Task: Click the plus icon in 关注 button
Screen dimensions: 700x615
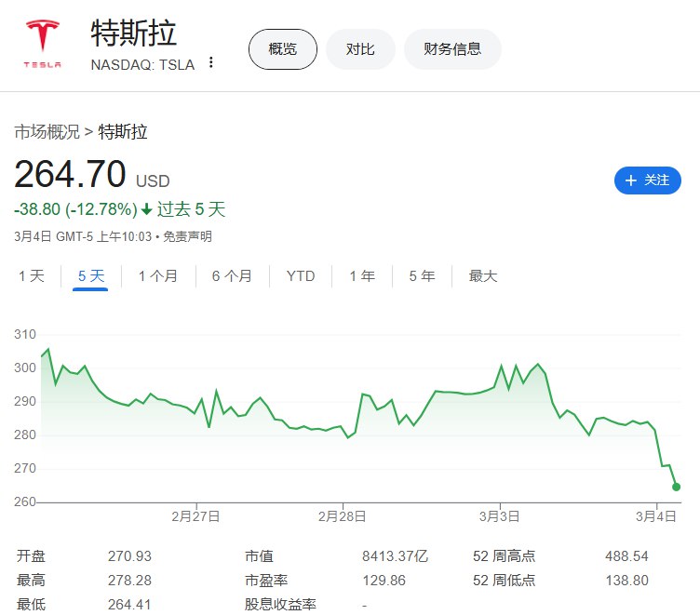Action: pos(630,180)
